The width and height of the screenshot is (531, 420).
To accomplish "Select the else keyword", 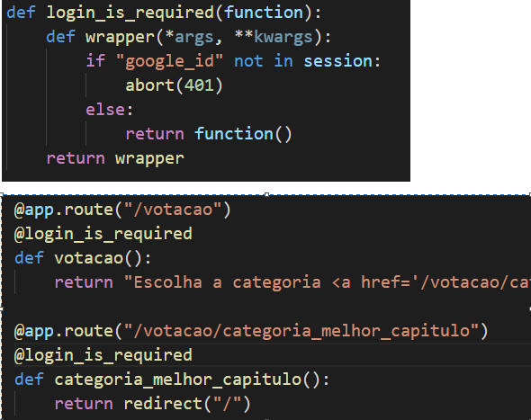I will 105,110.
